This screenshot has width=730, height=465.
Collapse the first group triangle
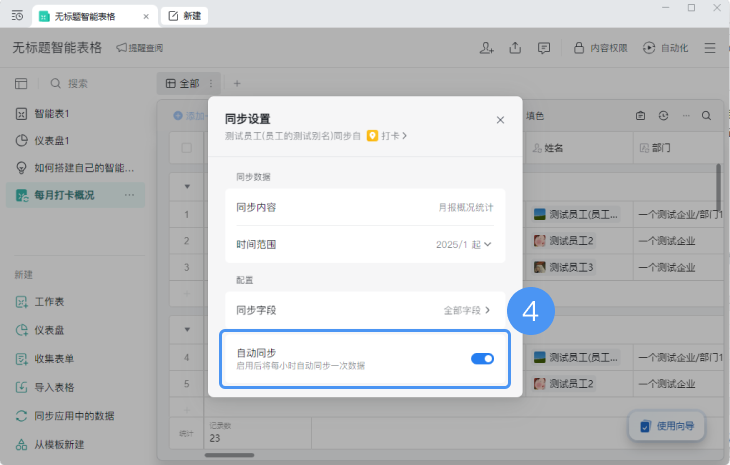(x=187, y=187)
